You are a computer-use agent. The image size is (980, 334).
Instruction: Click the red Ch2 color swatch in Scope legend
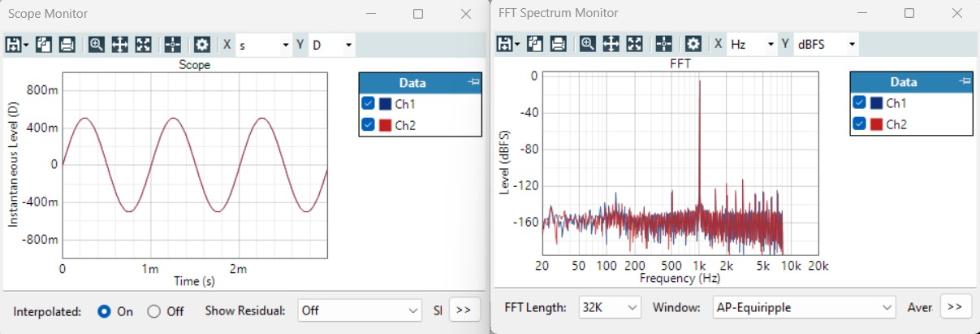pos(386,124)
